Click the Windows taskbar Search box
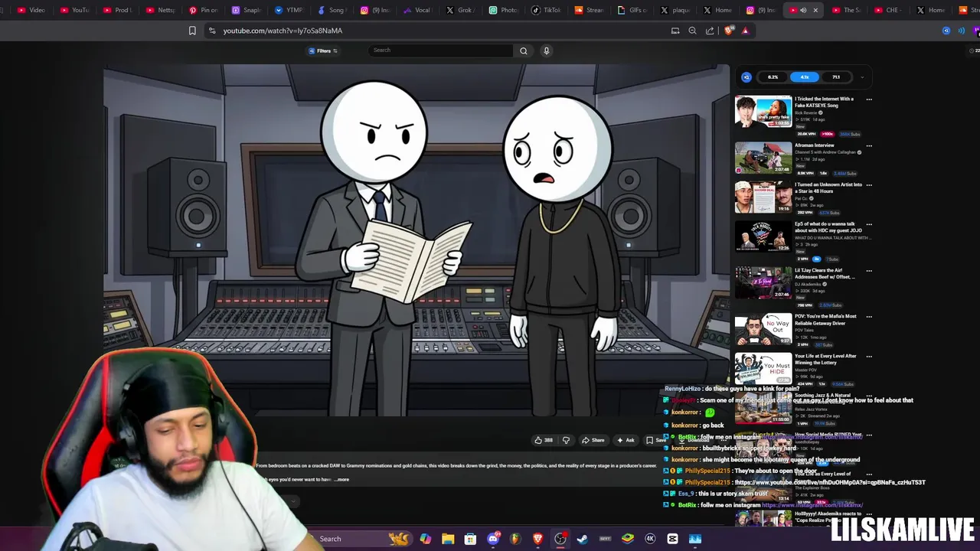The height and width of the screenshot is (551, 980). (360, 539)
